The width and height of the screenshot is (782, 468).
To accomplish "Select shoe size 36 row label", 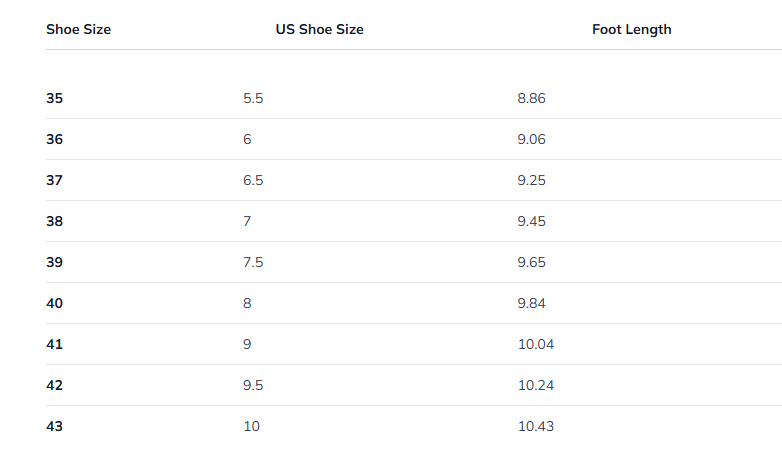I will [x=54, y=139].
